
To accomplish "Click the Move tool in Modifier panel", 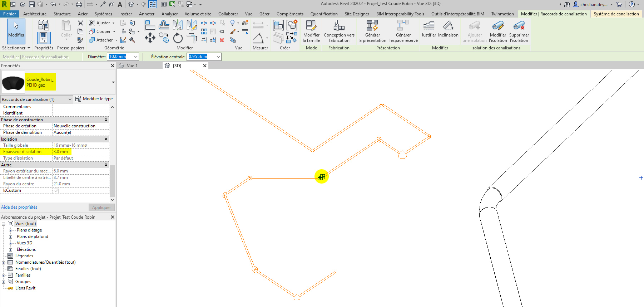I will [150, 38].
